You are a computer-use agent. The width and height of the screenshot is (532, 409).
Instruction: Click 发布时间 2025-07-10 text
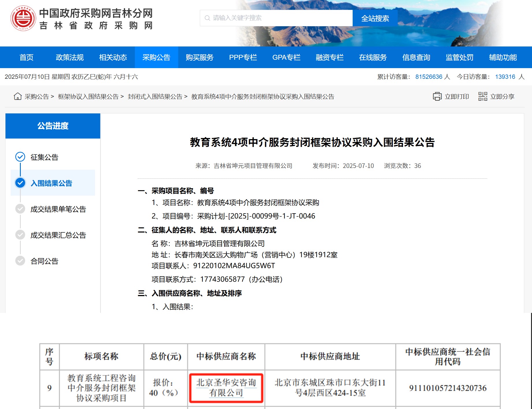343,166
